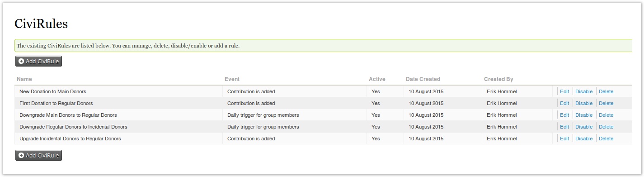Click the Event column header
644x177 pixels.
point(232,79)
